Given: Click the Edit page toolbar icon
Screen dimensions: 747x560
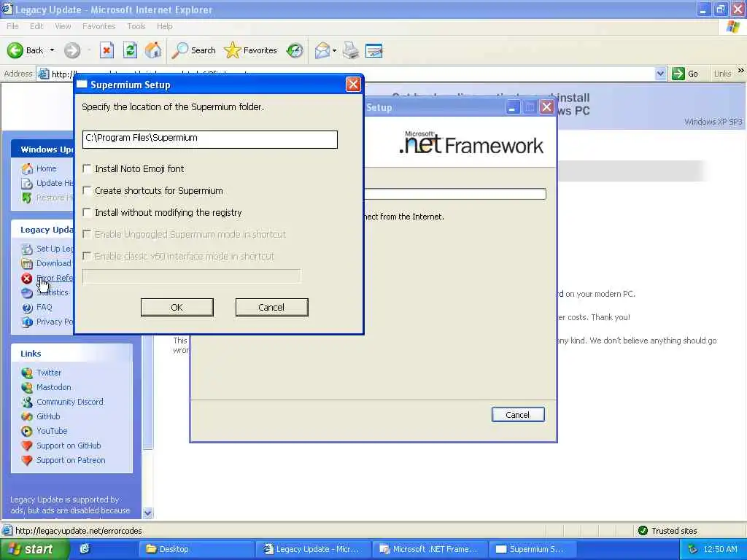Looking at the screenshot, I should point(374,50).
